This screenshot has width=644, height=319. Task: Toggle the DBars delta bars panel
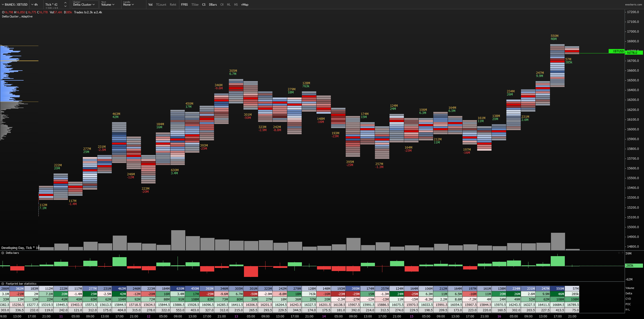(213, 5)
